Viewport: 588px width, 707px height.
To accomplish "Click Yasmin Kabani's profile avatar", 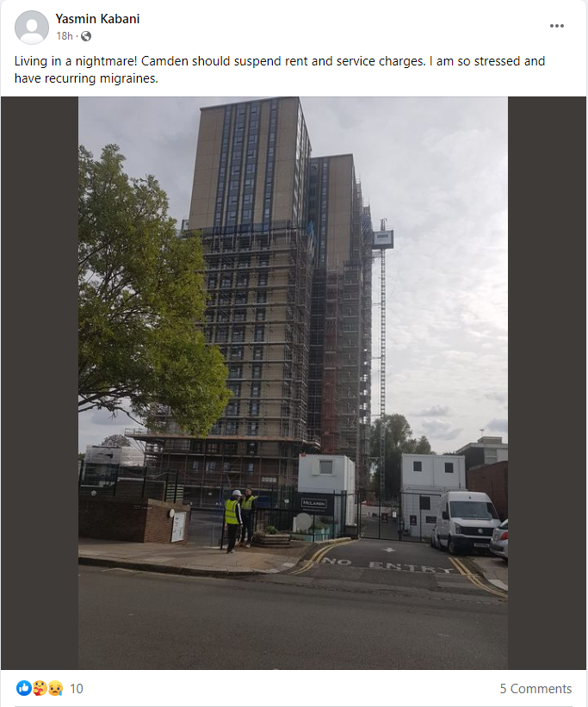I will 32,28.
